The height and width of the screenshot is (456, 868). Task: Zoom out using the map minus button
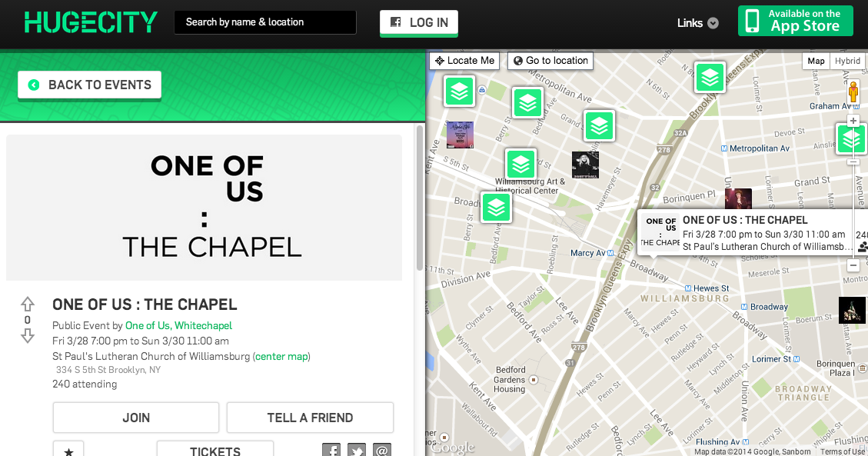tap(853, 265)
